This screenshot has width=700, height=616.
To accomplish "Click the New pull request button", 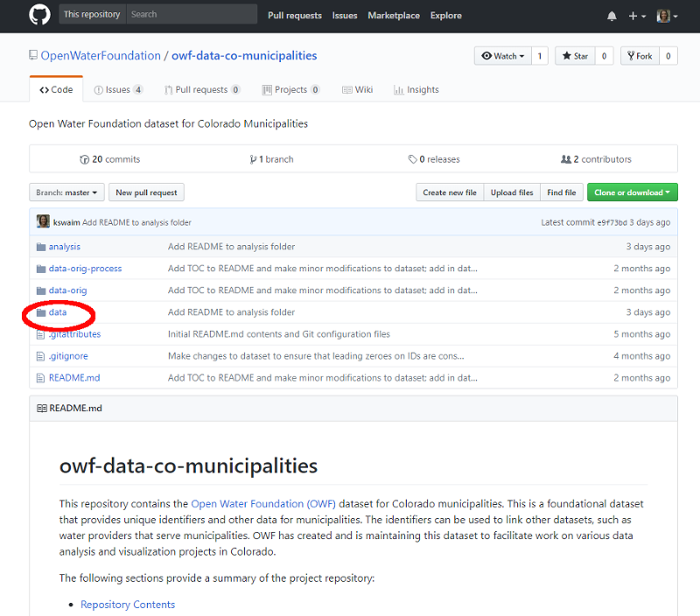I will point(145,192).
